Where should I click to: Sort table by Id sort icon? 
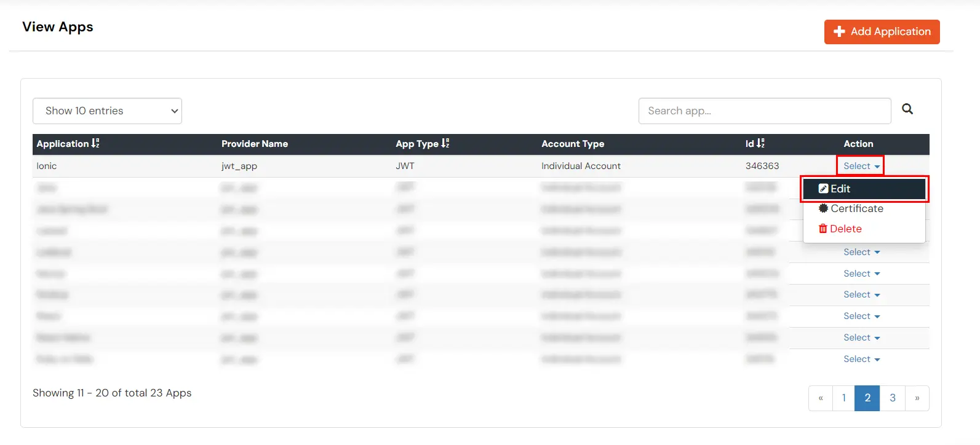tap(761, 143)
